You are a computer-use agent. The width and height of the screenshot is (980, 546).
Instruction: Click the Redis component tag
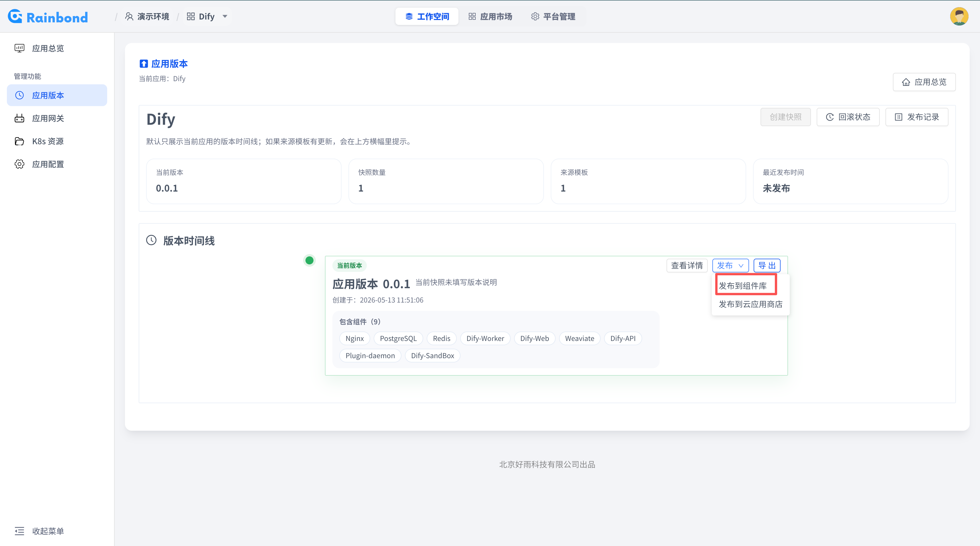(441, 338)
